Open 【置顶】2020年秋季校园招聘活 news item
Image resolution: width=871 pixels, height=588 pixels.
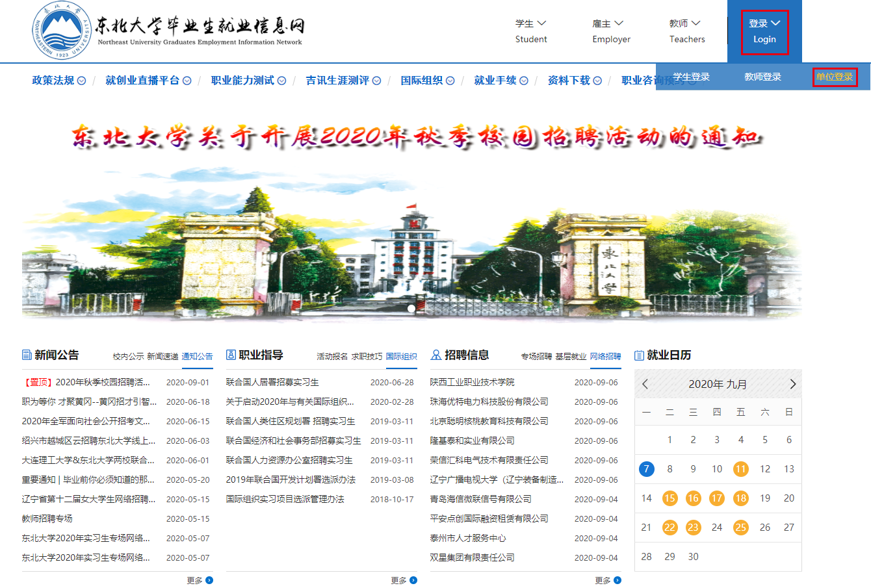[86, 382]
